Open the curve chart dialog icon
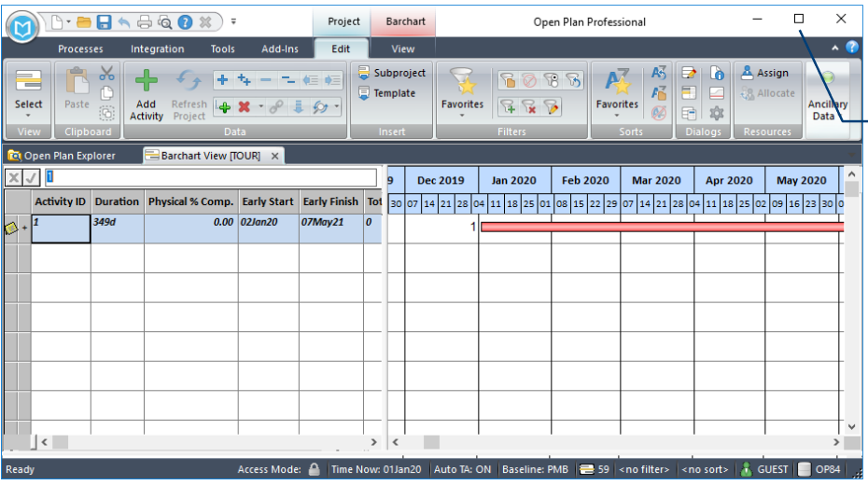 pyautogui.click(x=717, y=93)
